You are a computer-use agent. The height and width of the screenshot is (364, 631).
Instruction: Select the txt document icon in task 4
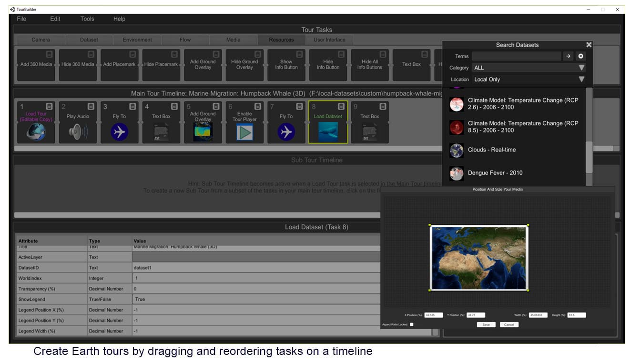pyautogui.click(x=161, y=131)
